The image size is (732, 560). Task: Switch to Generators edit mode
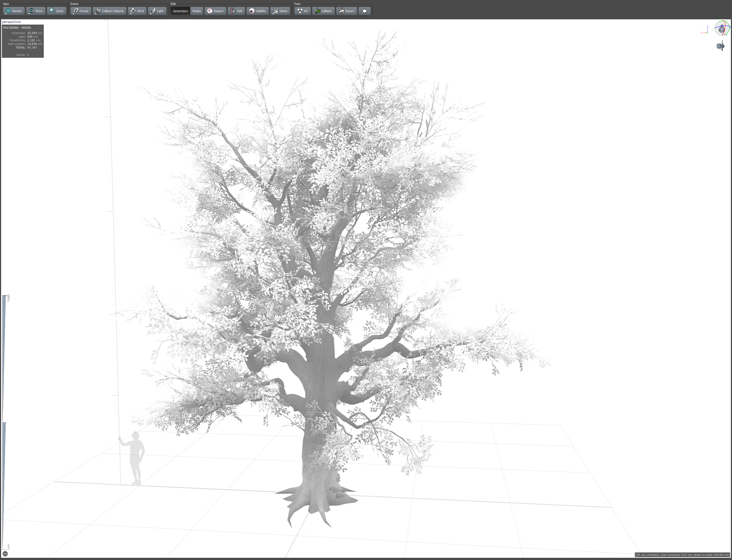pos(180,11)
